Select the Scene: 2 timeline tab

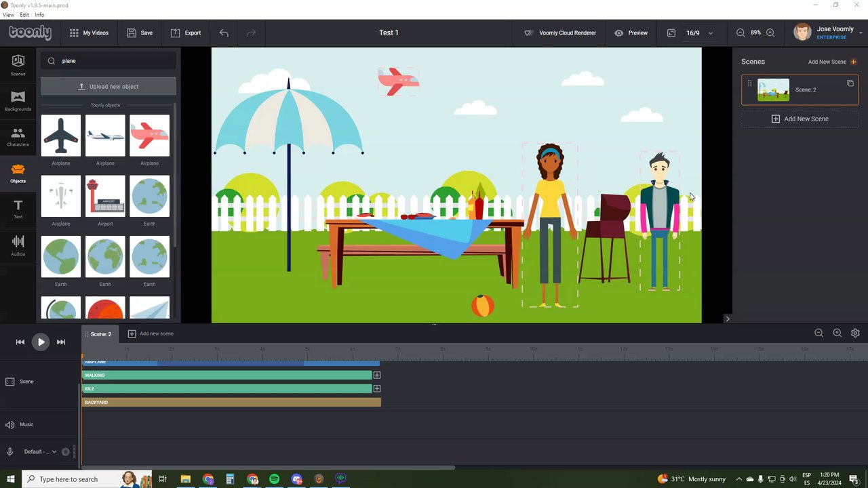[100, 333]
